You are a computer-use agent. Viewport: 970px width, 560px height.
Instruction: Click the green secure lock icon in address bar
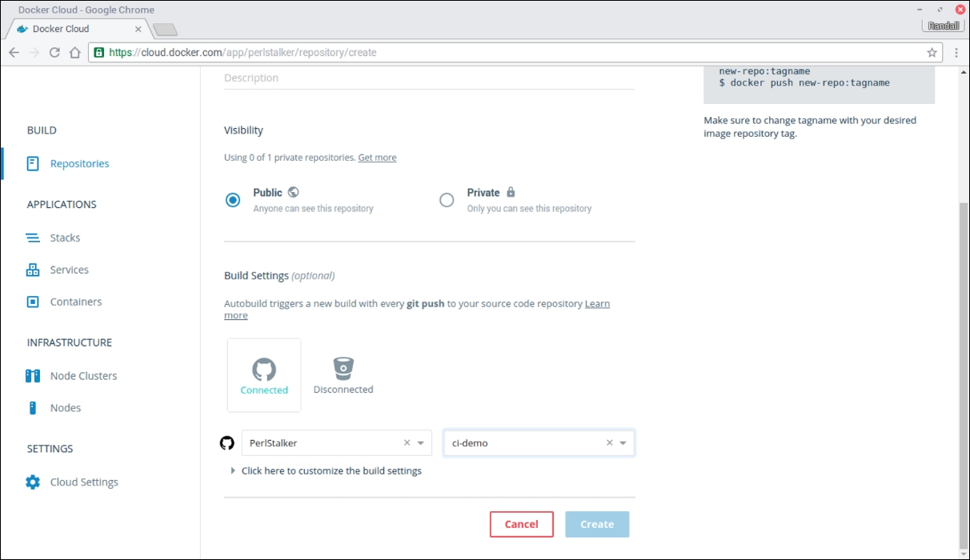click(99, 53)
